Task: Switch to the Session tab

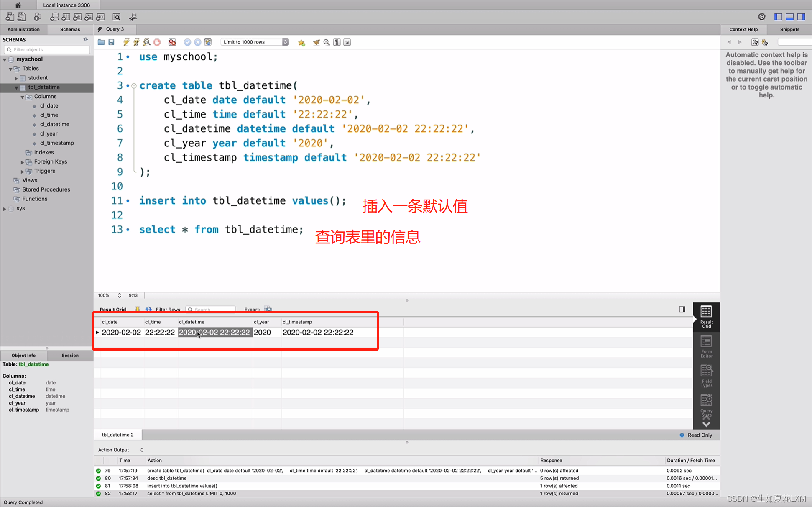Action: point(70,356)
